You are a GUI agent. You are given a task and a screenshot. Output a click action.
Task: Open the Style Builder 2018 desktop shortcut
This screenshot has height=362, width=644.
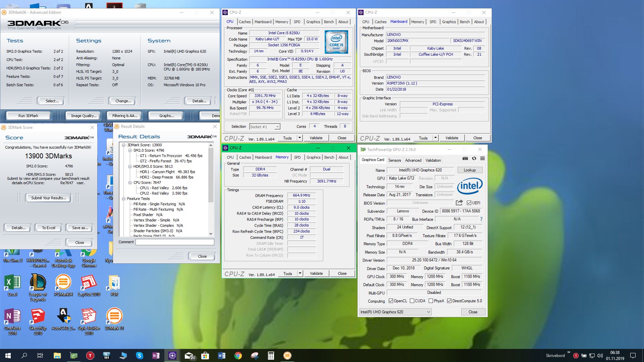point(89,321)
